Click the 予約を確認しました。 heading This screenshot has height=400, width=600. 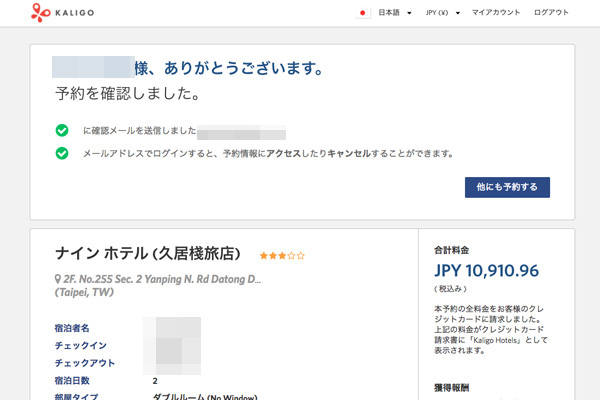128,93
